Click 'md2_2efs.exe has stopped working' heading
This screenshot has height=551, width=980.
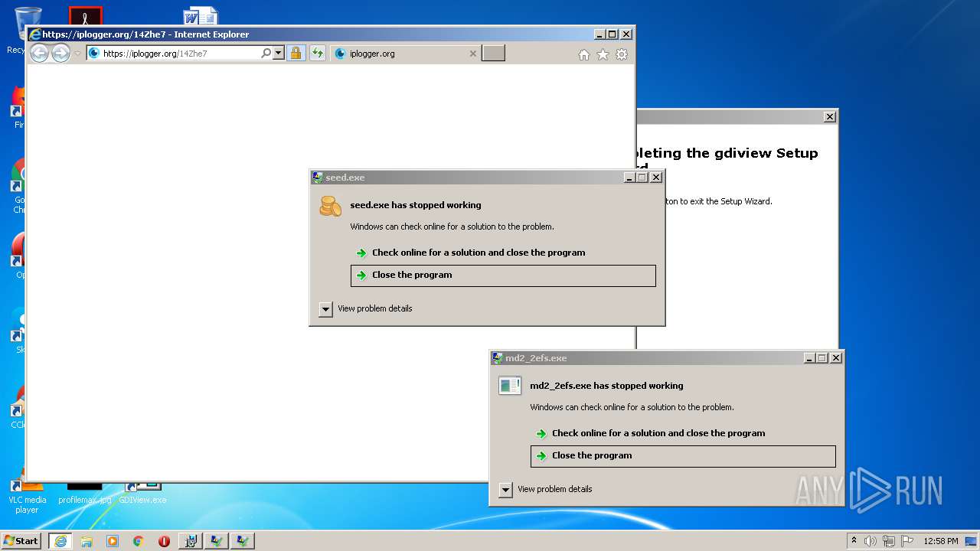click(606, 386)
